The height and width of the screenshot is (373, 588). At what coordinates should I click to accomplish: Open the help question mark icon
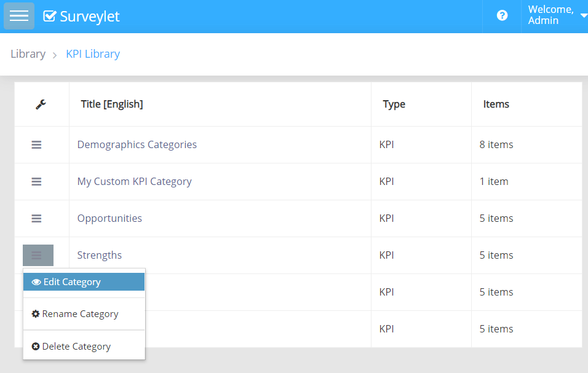[x=502, y=16]
